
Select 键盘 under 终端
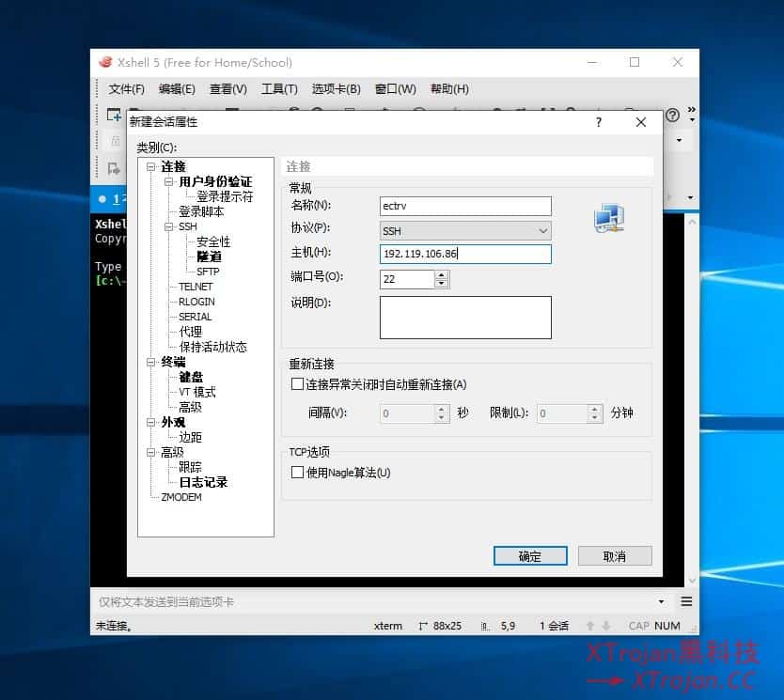[191, 377]
